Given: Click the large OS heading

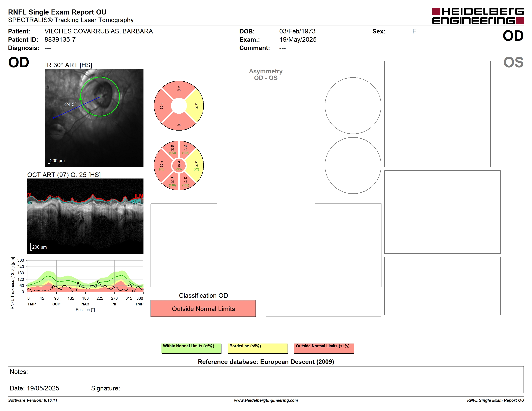Looking at the screenshot, I should [x=513, y=62].
